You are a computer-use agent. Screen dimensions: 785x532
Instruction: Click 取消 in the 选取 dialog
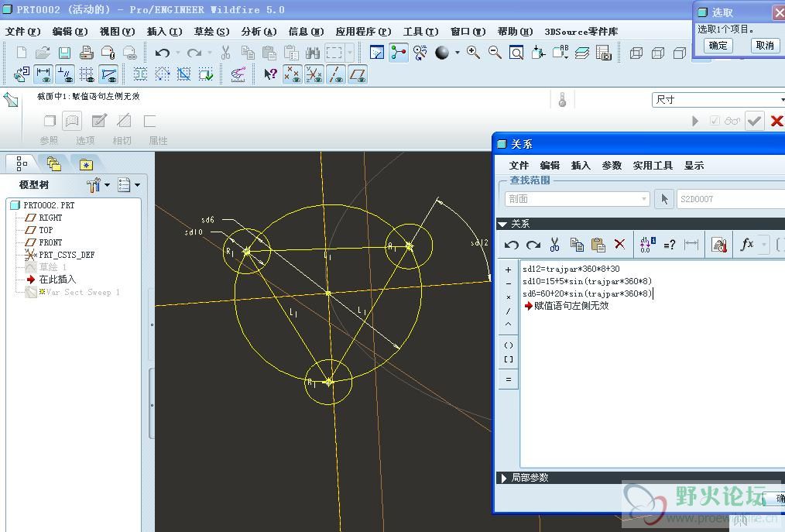pos(764,46)
